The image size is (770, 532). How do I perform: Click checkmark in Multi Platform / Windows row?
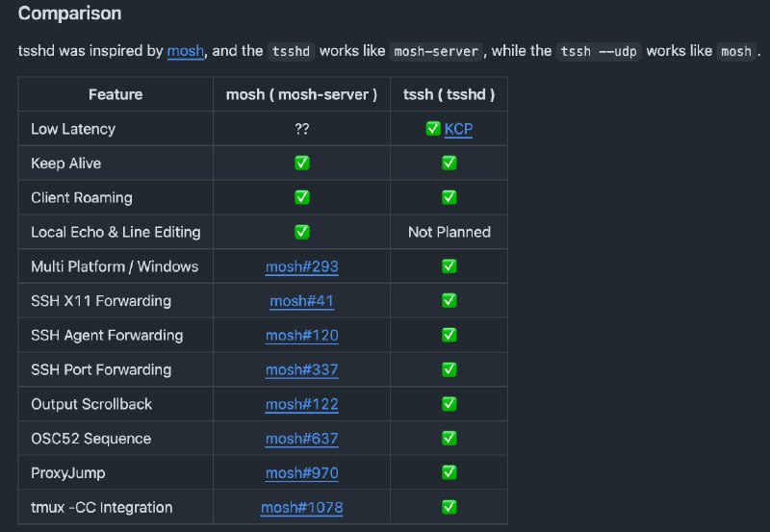point(449,266)
